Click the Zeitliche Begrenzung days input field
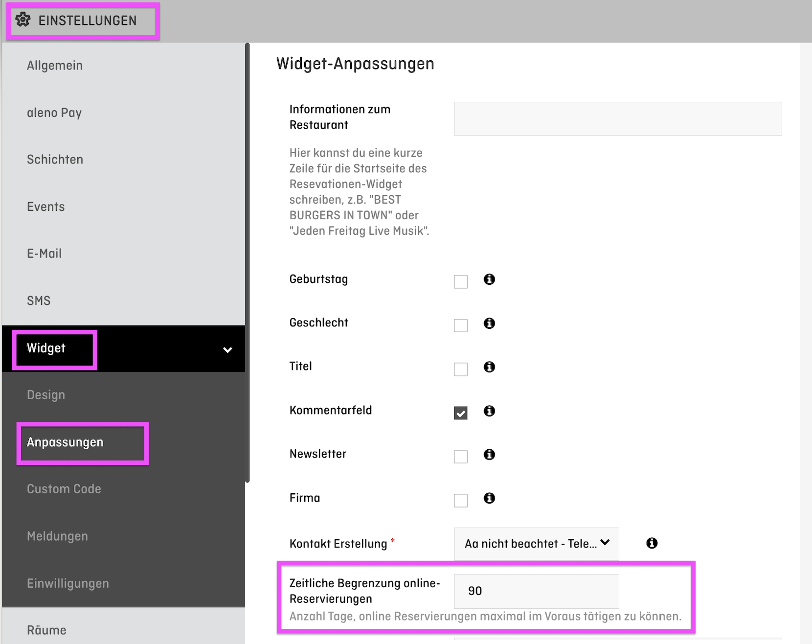The image size is (812, 644). pyautogui.click(x=536, y=591)
